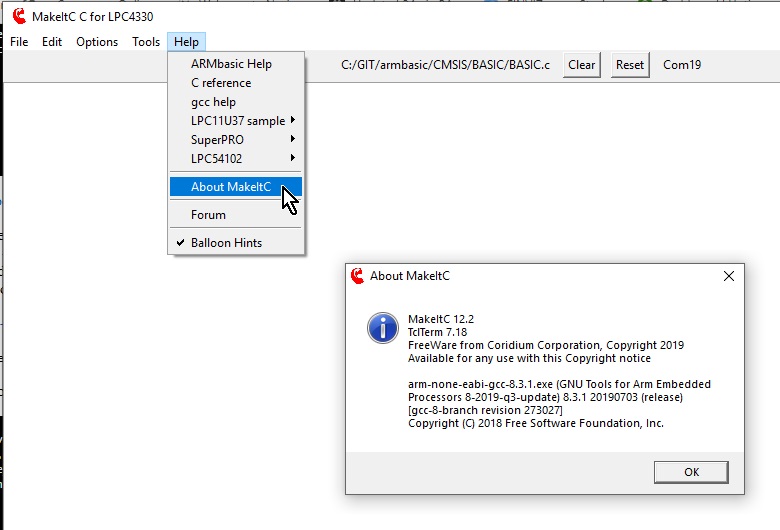
Task: Close the About MakeItC dialog
Action: coord(728,276)
